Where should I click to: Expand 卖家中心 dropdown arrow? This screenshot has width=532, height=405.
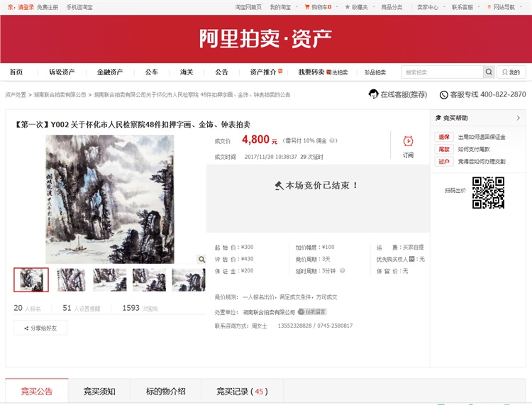[x=444, y=7]
